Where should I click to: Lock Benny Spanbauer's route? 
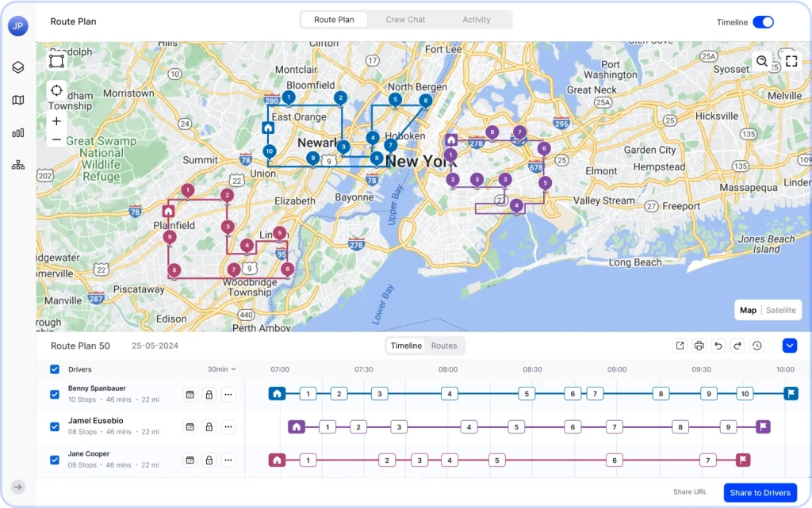tap(209, 395)
